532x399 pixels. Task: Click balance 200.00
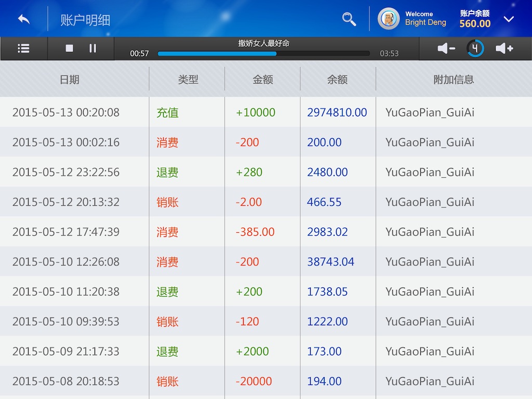click(x=324, y=142)
